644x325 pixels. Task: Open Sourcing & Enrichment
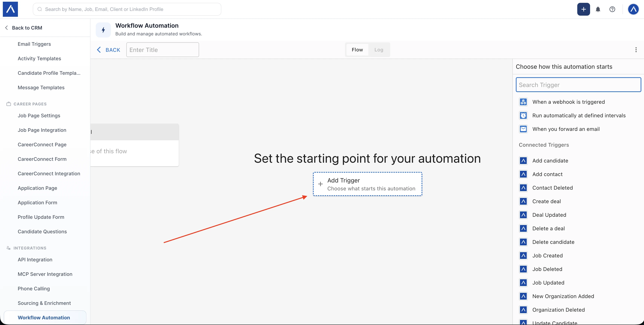click(x=44, y=303)
